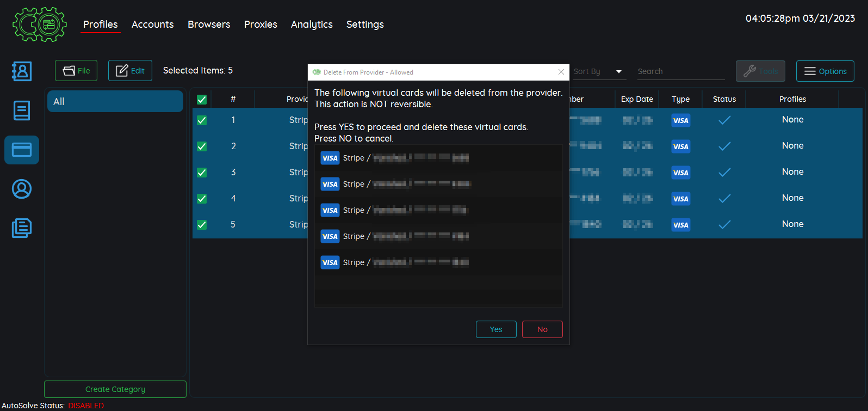Open the Options menu button
868x411 pixels.
825,71
